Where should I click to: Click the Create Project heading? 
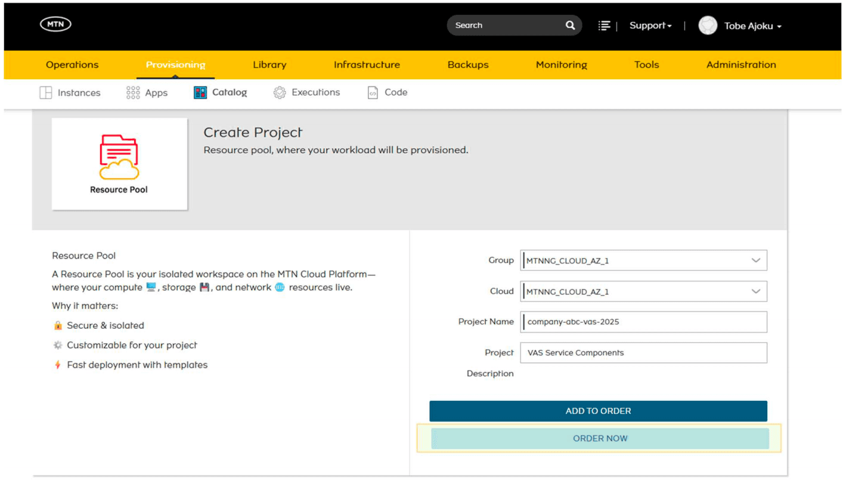tap(253, 132)
